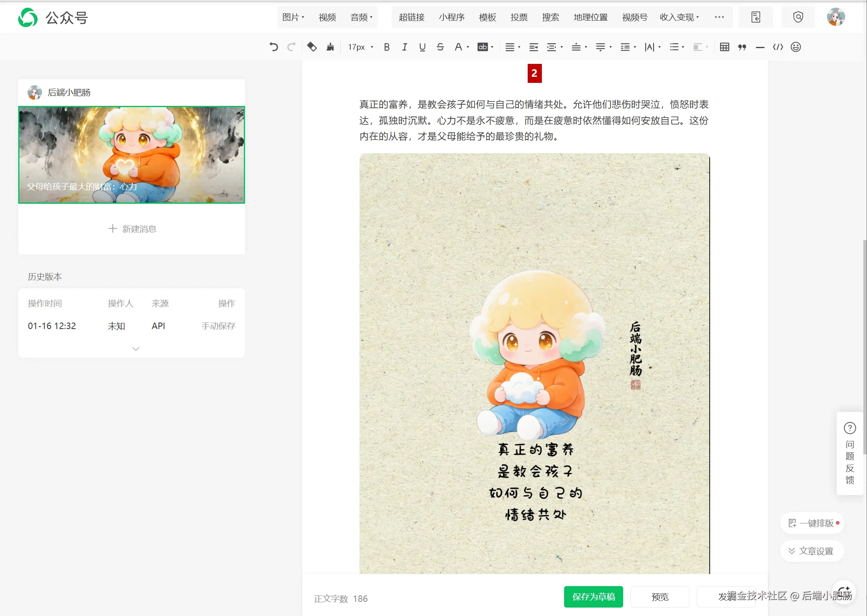The image size is (867, 616).
Task: Open the 模板 menu item
Action: click(x=487, y=17)
